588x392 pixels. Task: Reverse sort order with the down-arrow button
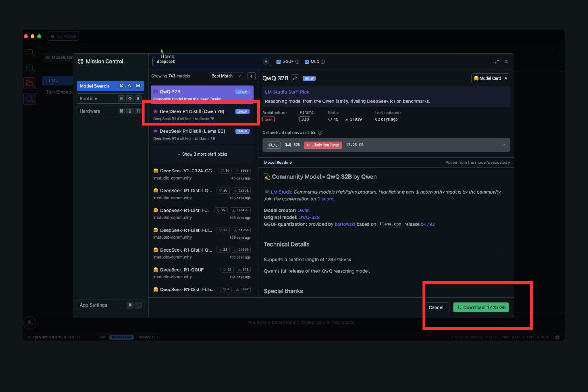[x=251, y=76]
